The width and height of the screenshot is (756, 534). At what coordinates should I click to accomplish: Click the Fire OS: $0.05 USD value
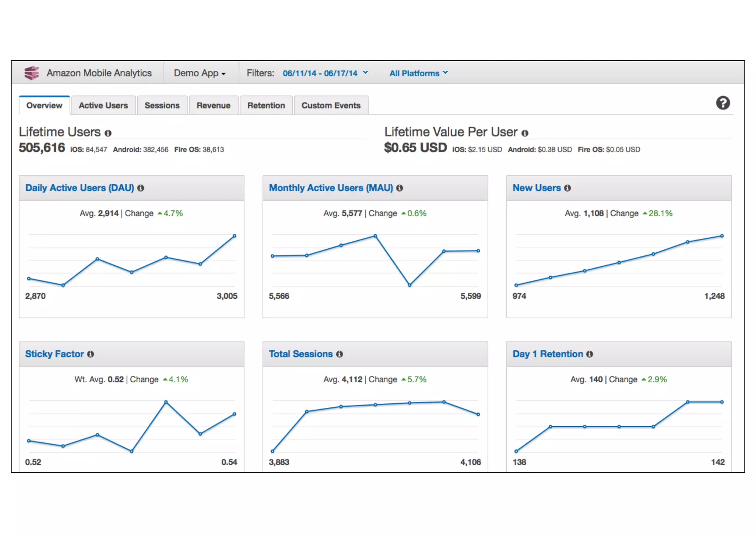coord(609,149)
